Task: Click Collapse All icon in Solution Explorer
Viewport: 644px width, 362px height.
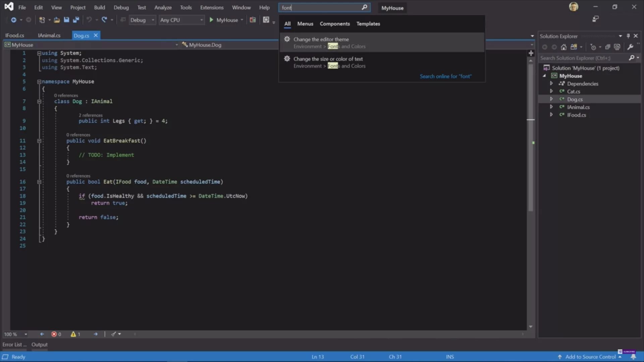Action: pos(607,47)
